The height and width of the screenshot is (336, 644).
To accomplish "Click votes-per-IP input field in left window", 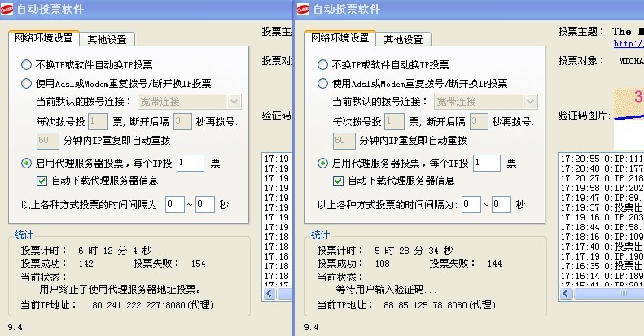I will pos(190,164).
